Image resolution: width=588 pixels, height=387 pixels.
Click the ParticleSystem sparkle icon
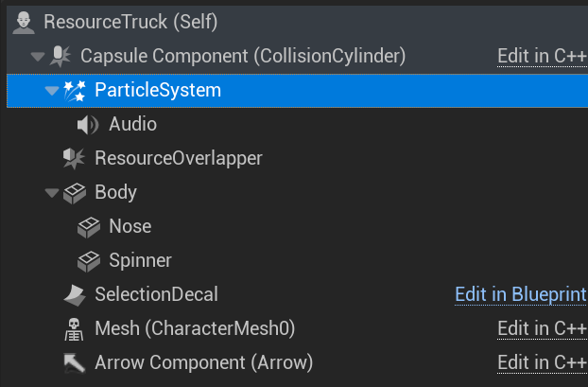tap(75, 90)
